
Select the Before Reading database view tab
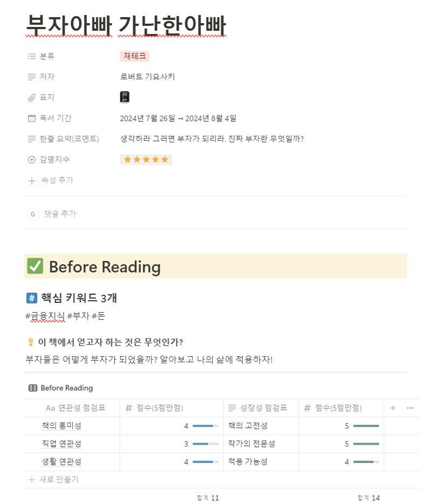tap(61, 388)
